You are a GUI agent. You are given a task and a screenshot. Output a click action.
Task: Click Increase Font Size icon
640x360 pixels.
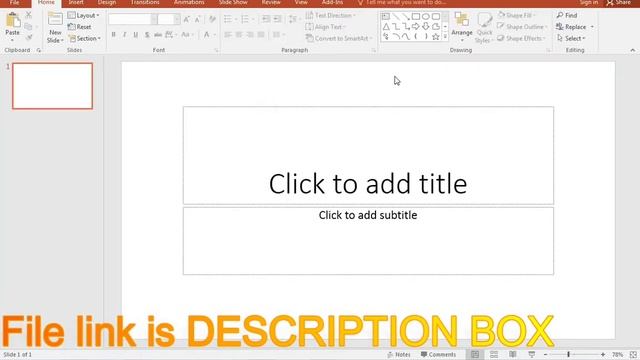point(187,19)
